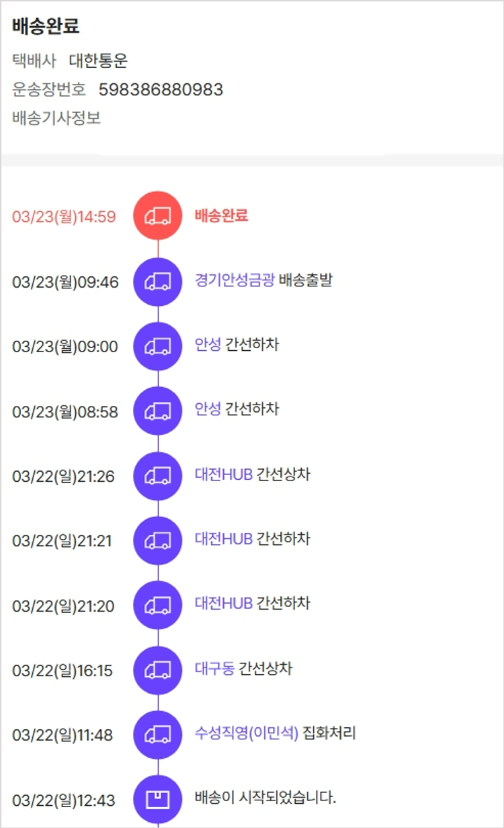Screen dimensions: 504x828
Task: Click the 03/23(월)14:59 timestamp
Action: tap(64, 217)
